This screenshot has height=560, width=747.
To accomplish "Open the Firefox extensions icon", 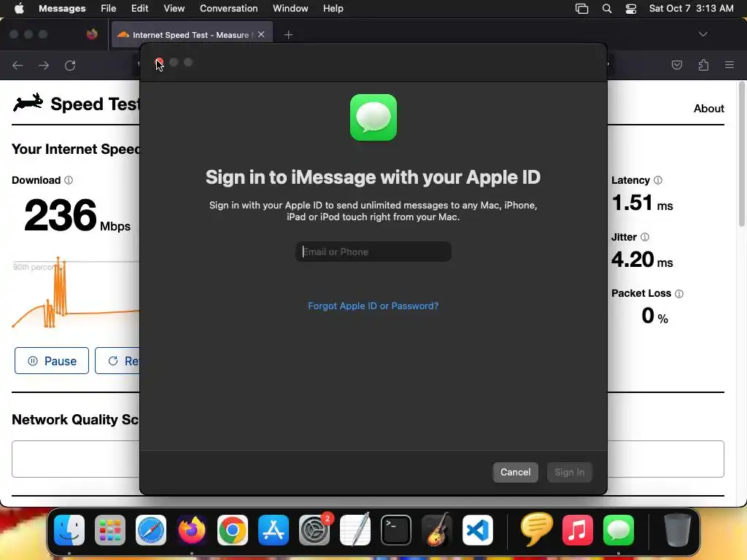I will click(703, 65).
